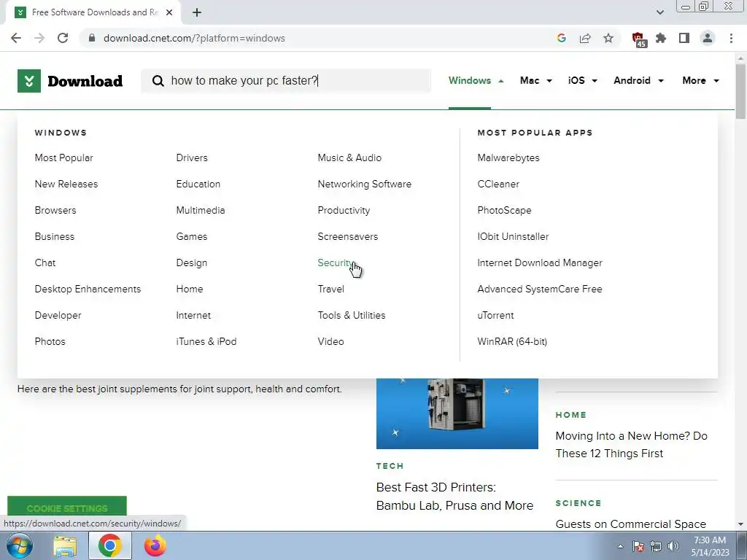The image size is (747, 560).
Task: Select Browsers category
Action: pos(55,210)
